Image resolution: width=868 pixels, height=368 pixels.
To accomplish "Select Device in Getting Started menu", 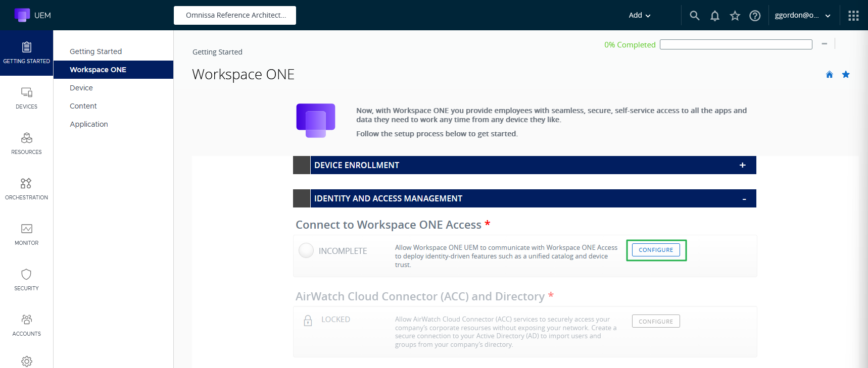I will coord(81,88).
